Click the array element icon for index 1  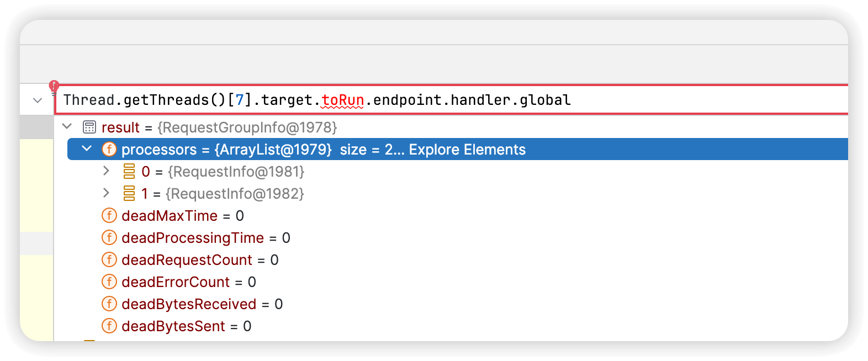pyautogui.click(x=129, y=193)
